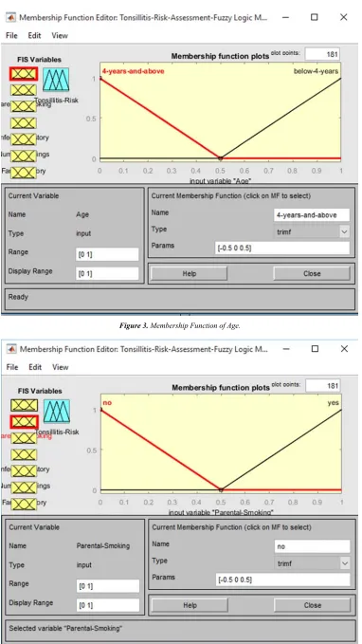Click 'FIS Variables' heading in Age window
Screen dimensions: 362x644
[39, 60]
